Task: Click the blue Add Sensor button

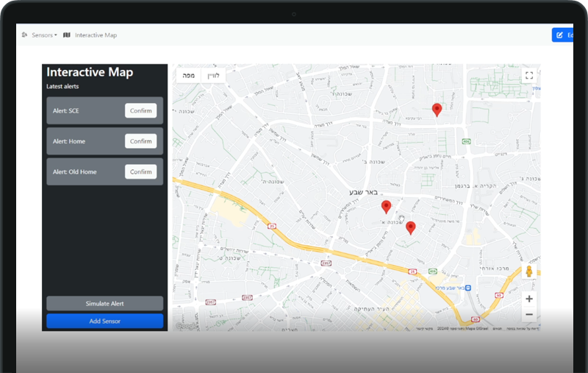Action: [x=104, y=321]
